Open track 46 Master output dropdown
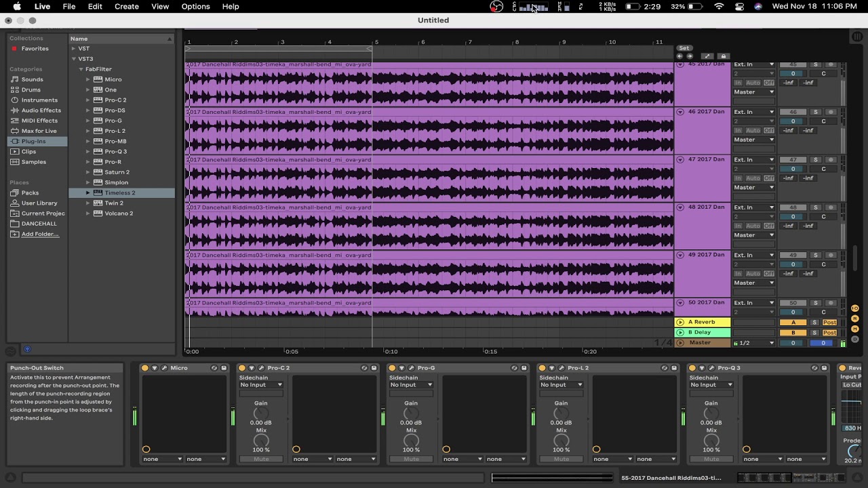 tap(754, 140)
